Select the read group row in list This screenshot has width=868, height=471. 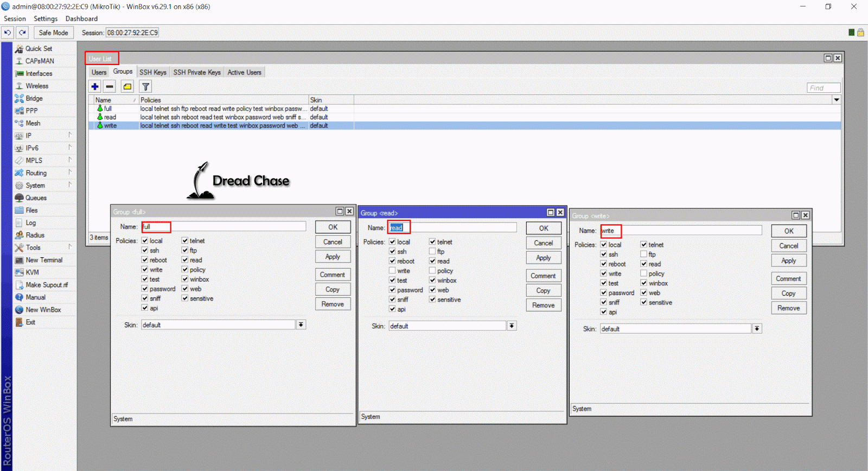pyautogui.click(x=464, y=117)
